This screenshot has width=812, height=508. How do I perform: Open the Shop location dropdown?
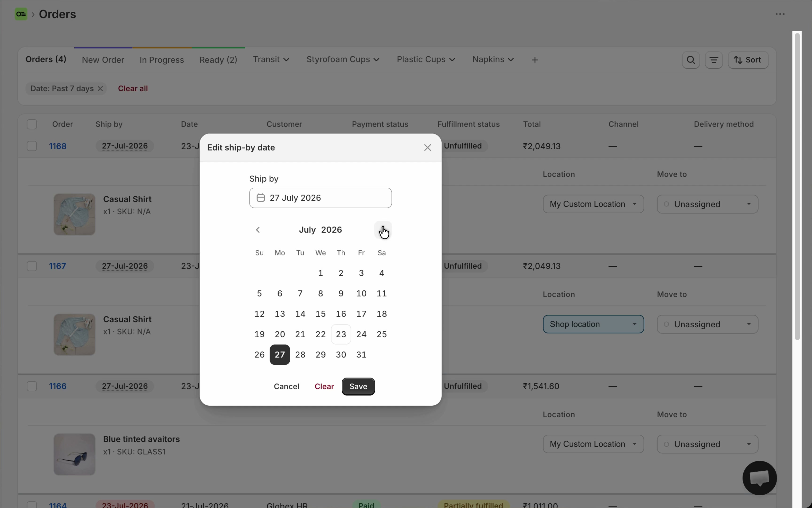(593, 325)
